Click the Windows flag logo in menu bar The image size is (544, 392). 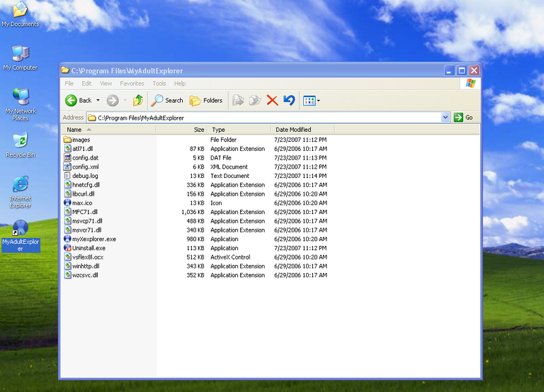tap(471, 84)
